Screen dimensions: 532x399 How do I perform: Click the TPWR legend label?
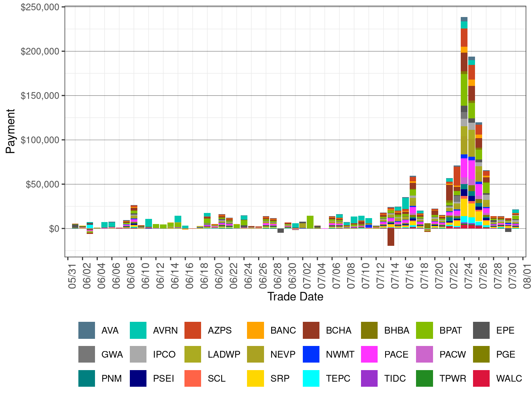pos(453,378)
